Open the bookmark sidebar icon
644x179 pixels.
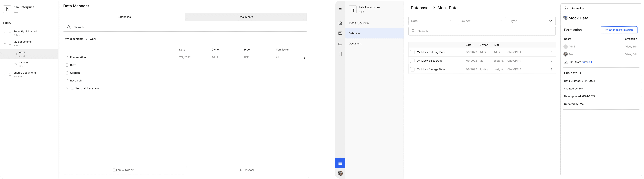tap(340, 54)
